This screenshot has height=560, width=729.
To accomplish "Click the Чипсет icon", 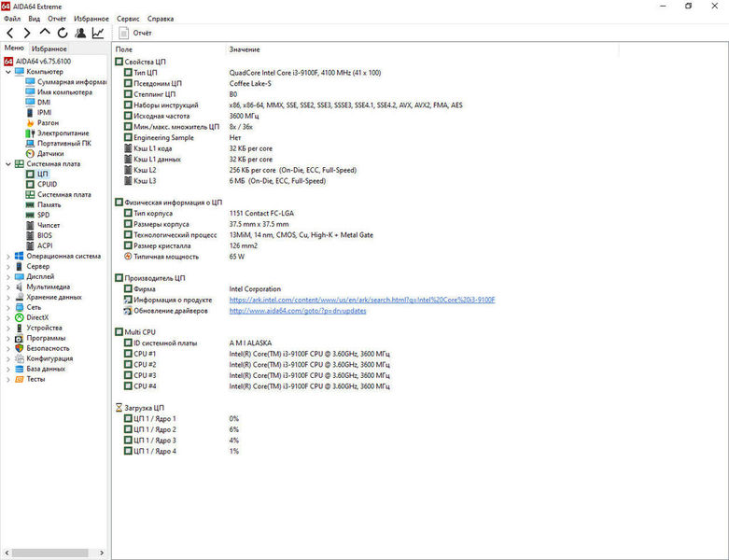I will [30, 225].
